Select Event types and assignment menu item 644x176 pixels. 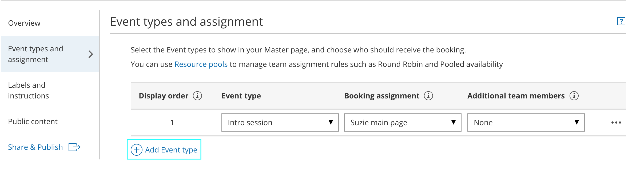(35, 54)
